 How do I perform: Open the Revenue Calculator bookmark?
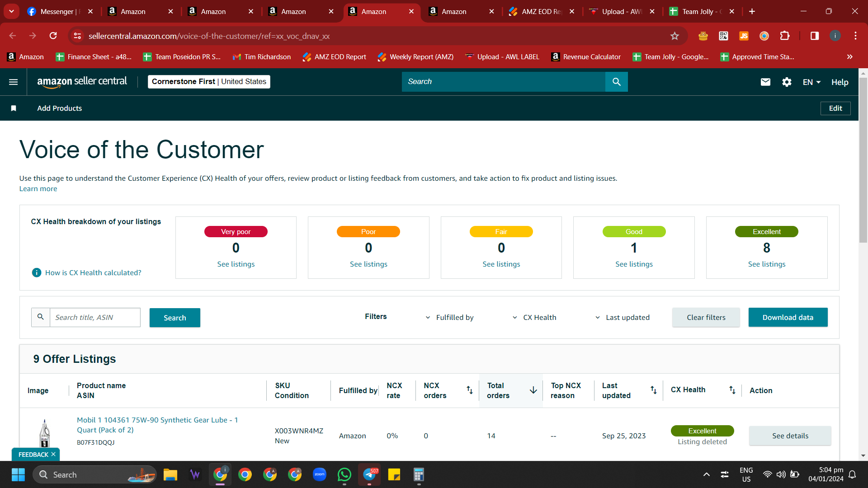586,56
